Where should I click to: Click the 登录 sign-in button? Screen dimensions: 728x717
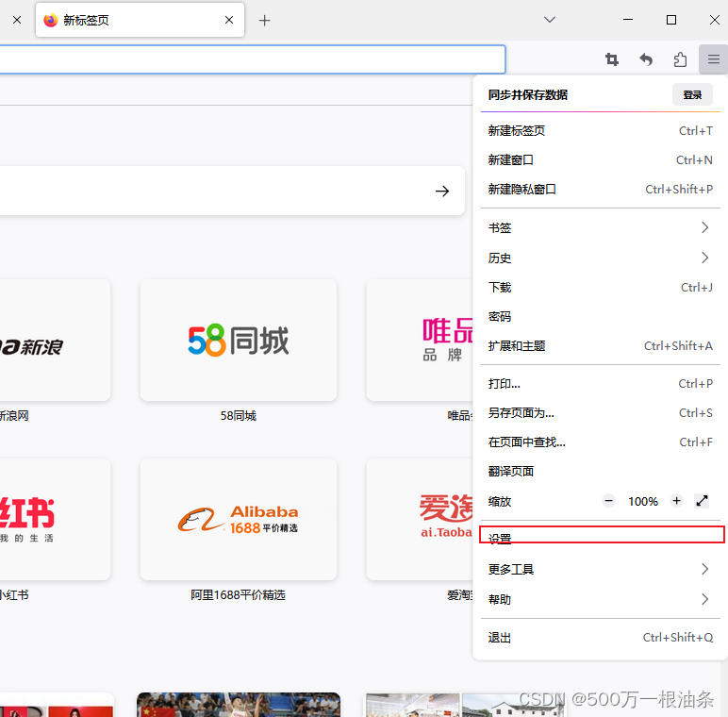(692, 94)
